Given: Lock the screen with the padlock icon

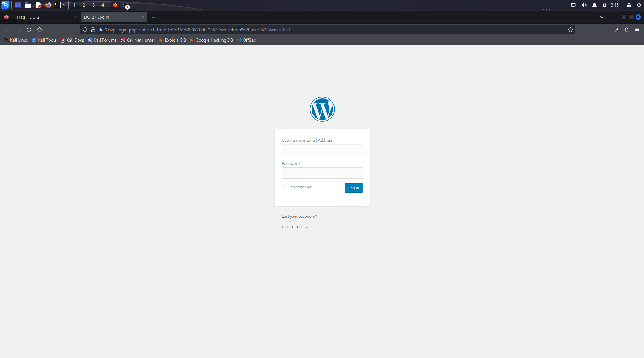Looking at the screenshot, I should pyautogui.click(x=629, y=5).
